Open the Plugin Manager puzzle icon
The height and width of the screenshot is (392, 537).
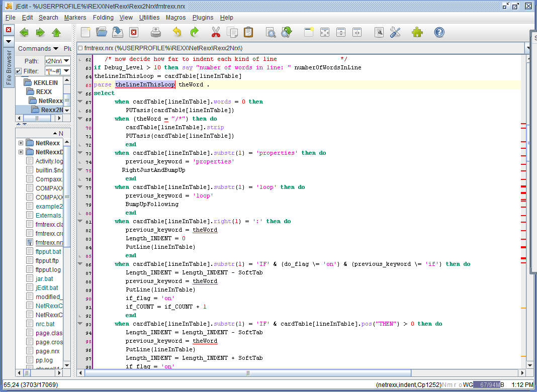coord(417,32)
